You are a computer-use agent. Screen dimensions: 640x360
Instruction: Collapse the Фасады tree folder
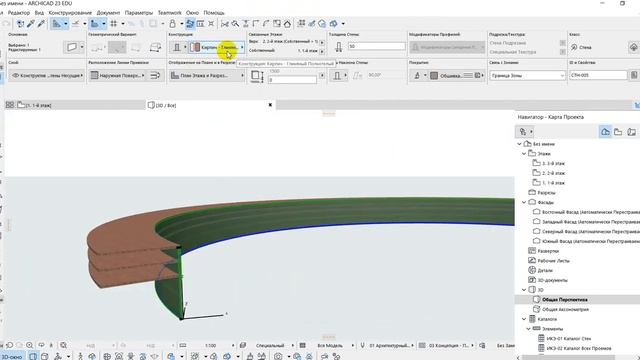524,202
